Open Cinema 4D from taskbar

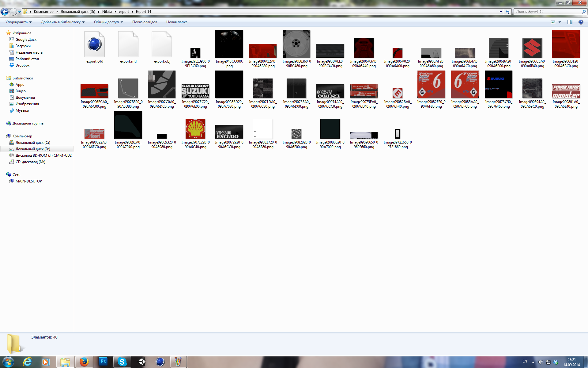tap(160, 362)
